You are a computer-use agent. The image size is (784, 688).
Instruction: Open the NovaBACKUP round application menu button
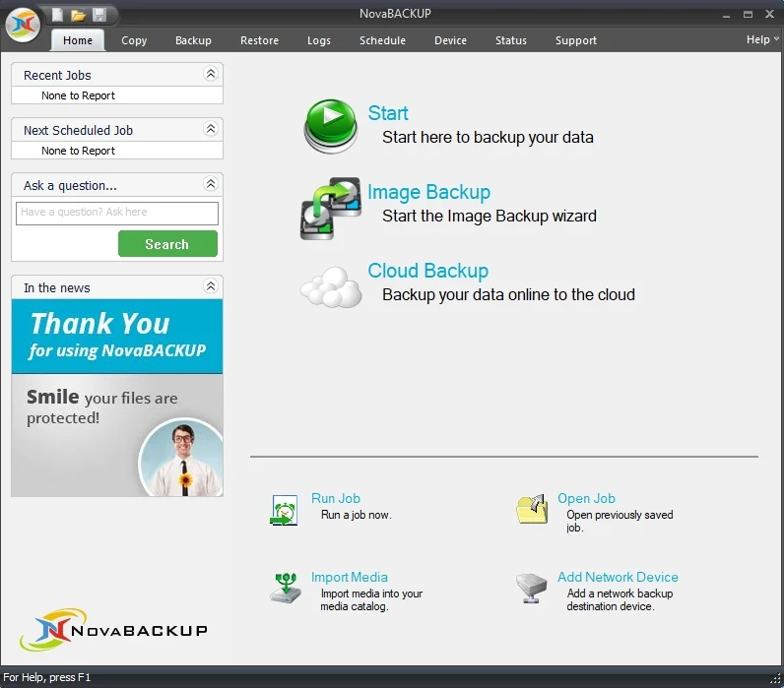point(23,26)
